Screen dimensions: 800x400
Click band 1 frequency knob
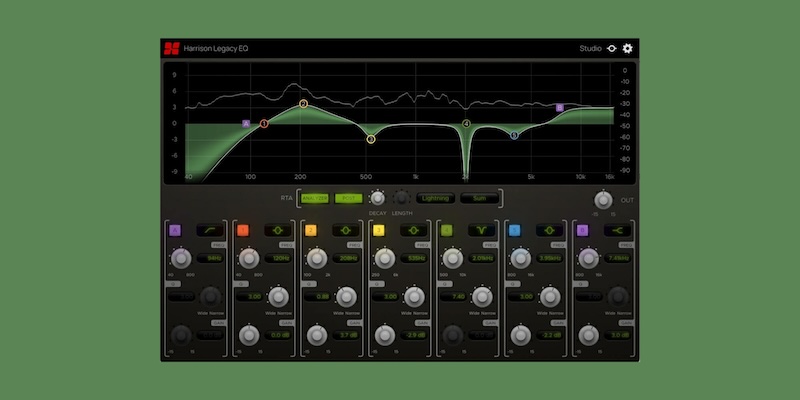point(249,259)
